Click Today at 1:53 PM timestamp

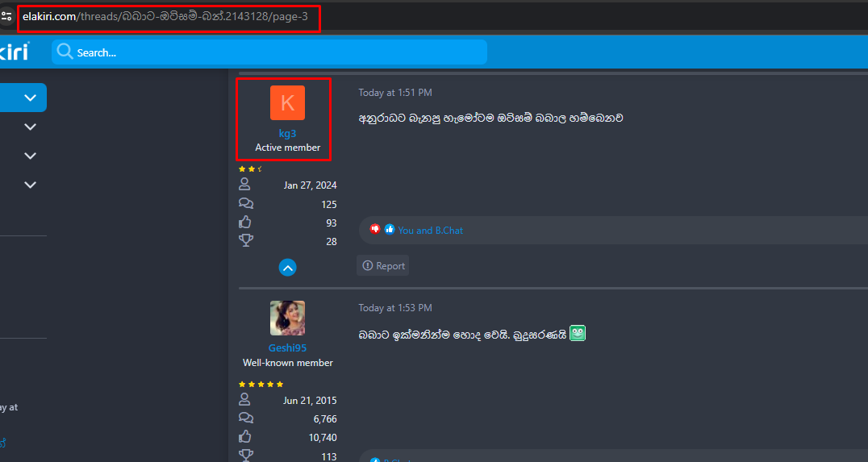coord(394,308)
